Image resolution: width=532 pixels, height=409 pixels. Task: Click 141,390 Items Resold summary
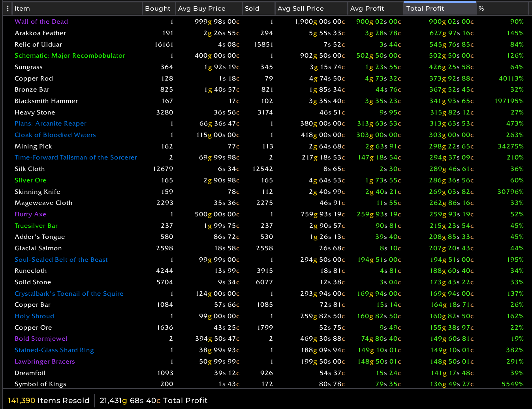pos(49,401)
